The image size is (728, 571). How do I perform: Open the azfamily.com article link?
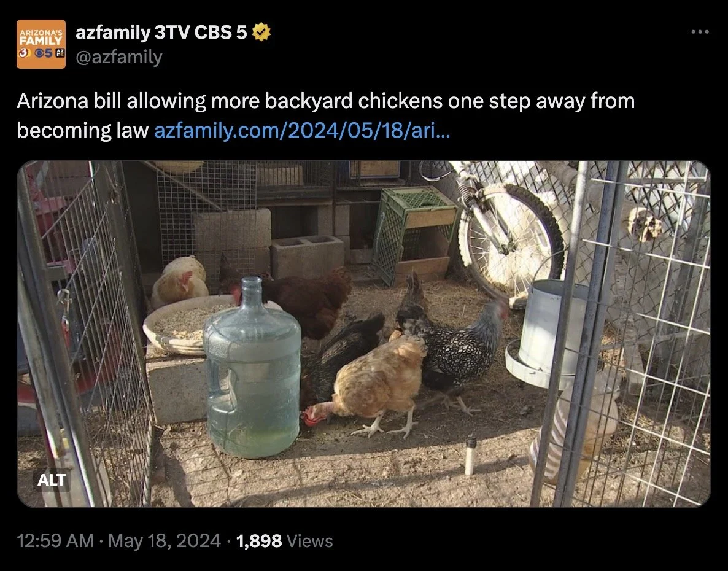click(x=302, y=130)
